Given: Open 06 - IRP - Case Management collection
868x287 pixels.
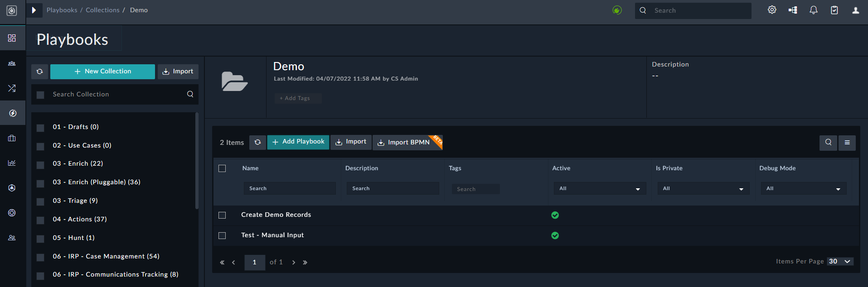Looking at the screenshot, I should pos(106,256).
